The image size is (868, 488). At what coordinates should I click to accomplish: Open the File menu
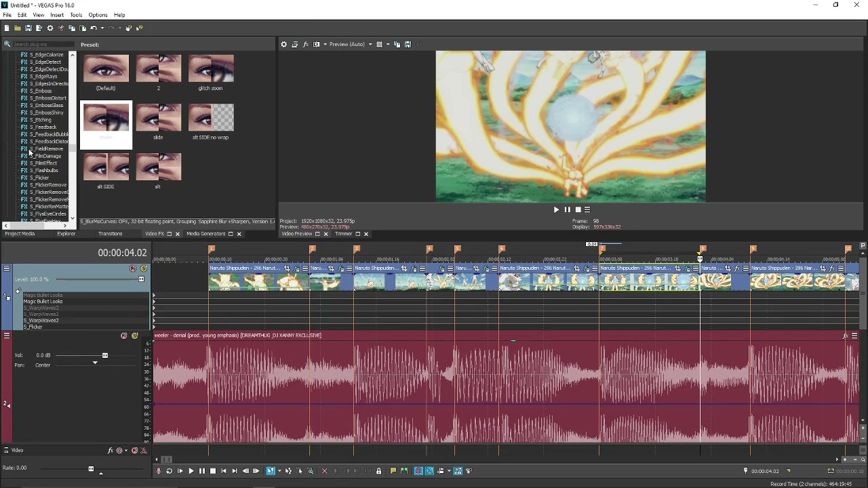tap(7, 15)
